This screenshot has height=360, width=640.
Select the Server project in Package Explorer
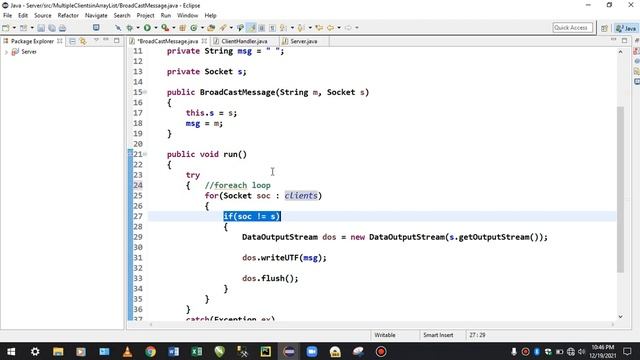(x=29, y=52)
